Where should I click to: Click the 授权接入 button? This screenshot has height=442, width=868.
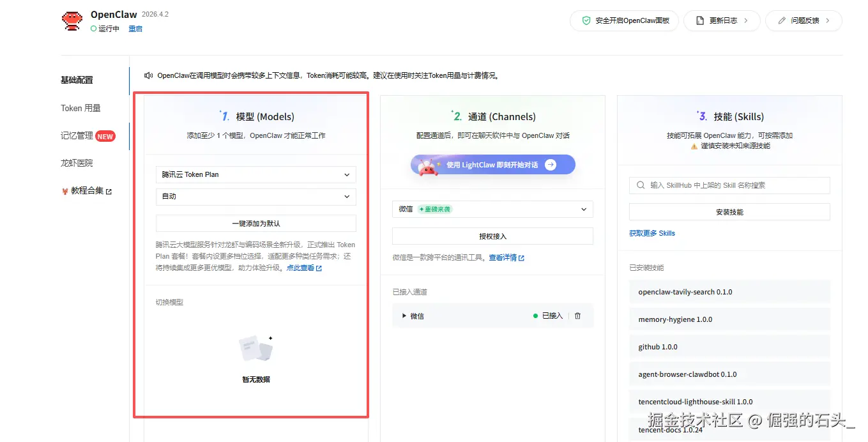tap(492, 236)
